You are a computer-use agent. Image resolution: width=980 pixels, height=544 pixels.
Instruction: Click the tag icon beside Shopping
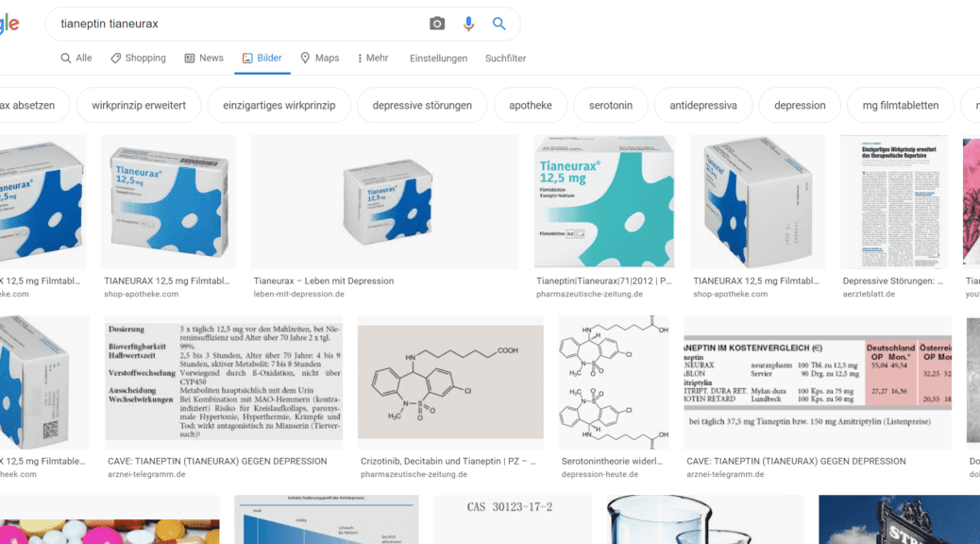click(x=115, y=59)
